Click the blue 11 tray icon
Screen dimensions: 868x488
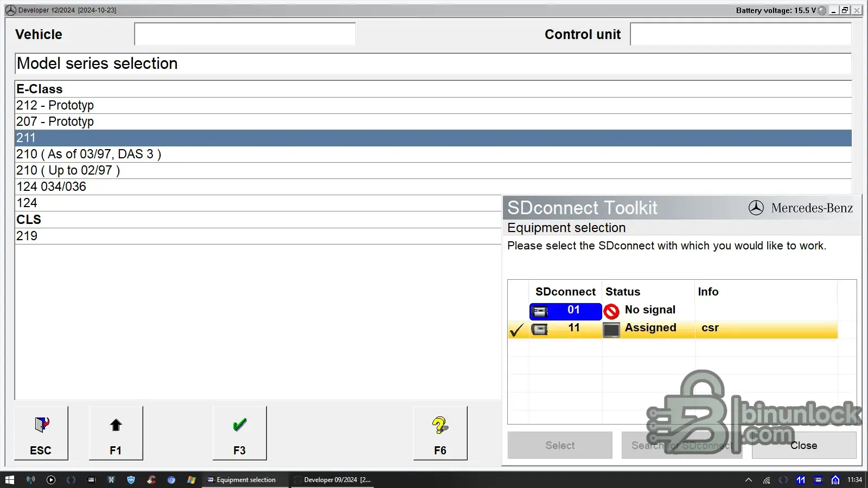801,480
